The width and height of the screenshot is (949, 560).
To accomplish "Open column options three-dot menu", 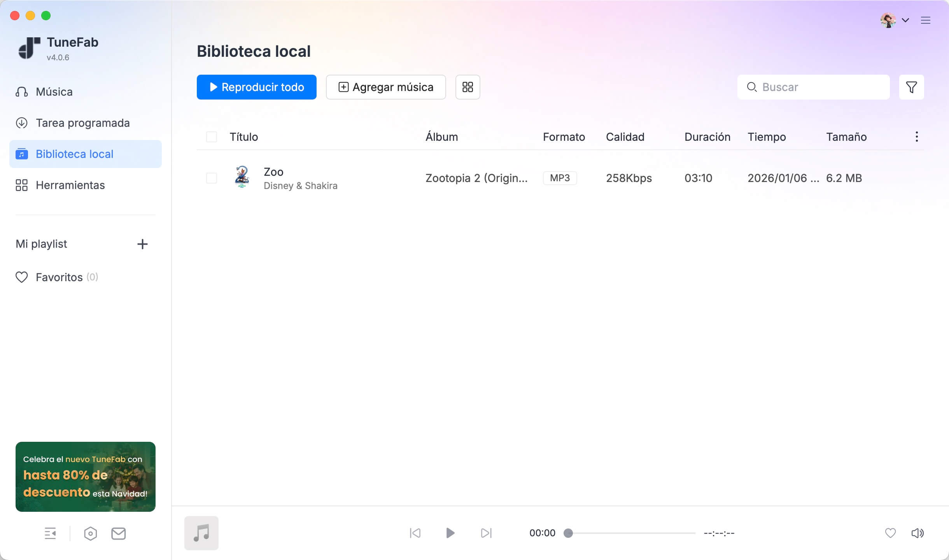I will point(917,137).
